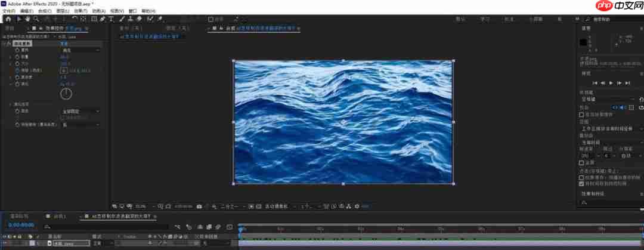Open the 效果(T) menu

pos(80,11)
